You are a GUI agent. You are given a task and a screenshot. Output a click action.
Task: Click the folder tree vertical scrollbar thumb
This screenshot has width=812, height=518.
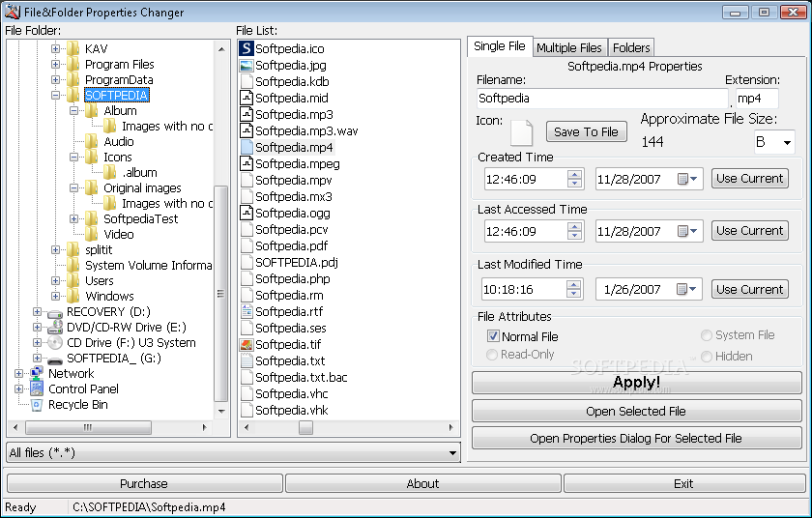click(x=221, y=294)
